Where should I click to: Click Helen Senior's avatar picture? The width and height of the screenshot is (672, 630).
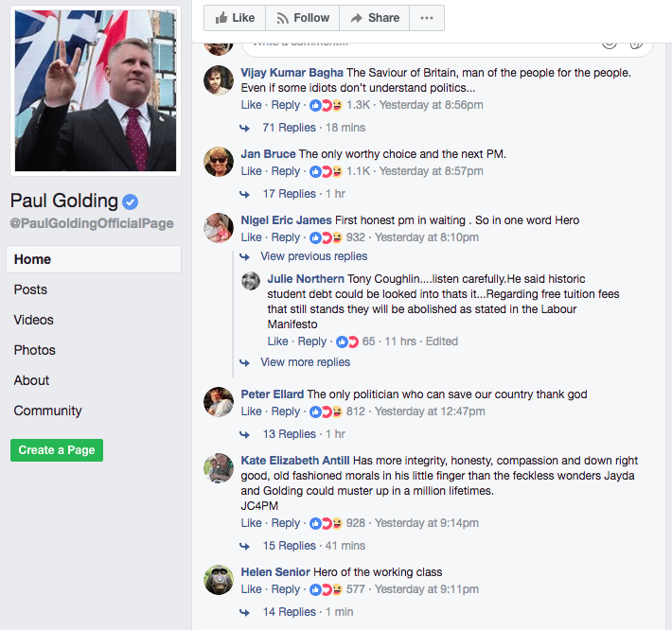[219, 580]
